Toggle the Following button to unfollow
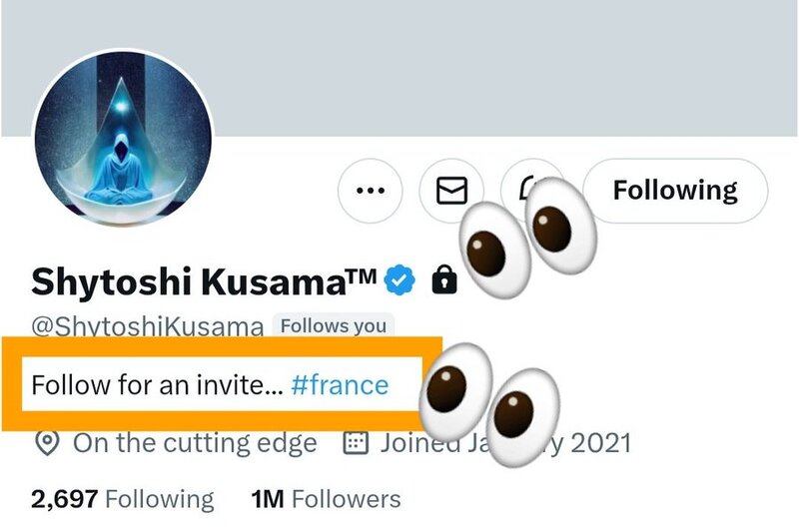Image resolution: width=799 pixels, height=532 pixels. [674, 190]
